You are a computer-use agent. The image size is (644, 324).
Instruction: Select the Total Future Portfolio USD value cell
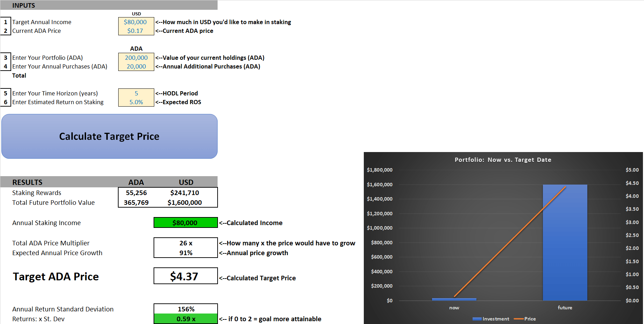tap(185, 202)
